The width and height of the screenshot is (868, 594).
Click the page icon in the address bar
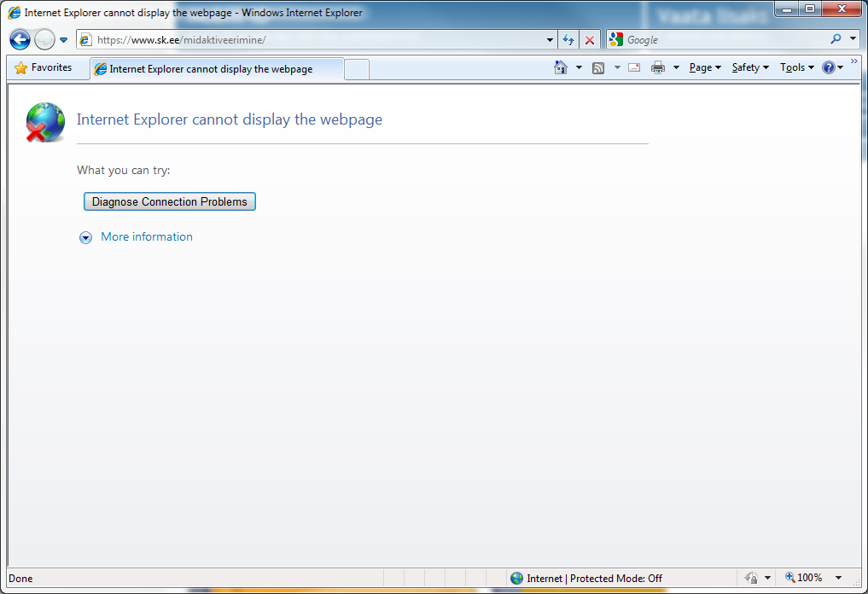pos(86,40)
